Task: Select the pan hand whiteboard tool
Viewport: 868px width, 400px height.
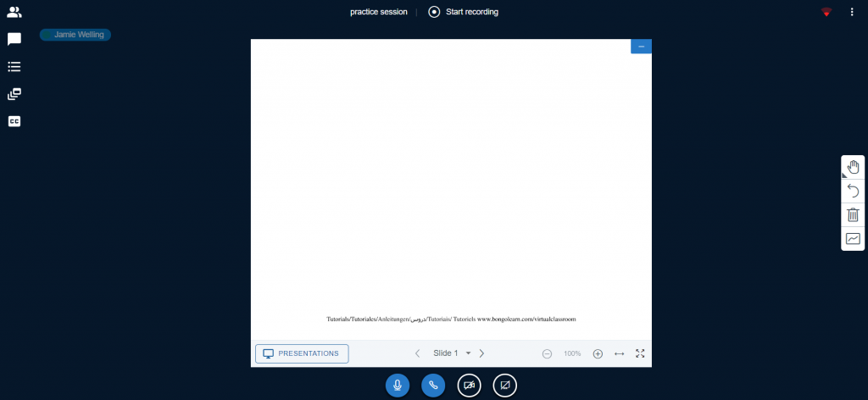Action: coord(853,167)
